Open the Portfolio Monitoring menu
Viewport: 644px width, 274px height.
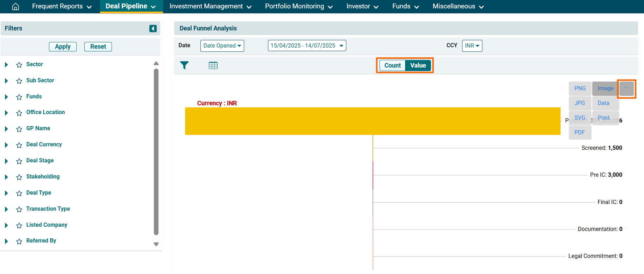[x=298, y=7]
